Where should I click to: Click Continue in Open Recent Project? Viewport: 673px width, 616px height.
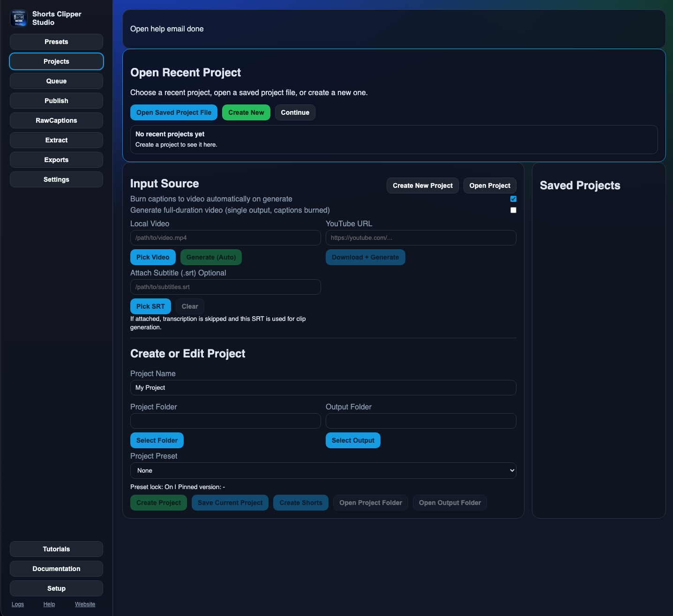pos(295,112)
